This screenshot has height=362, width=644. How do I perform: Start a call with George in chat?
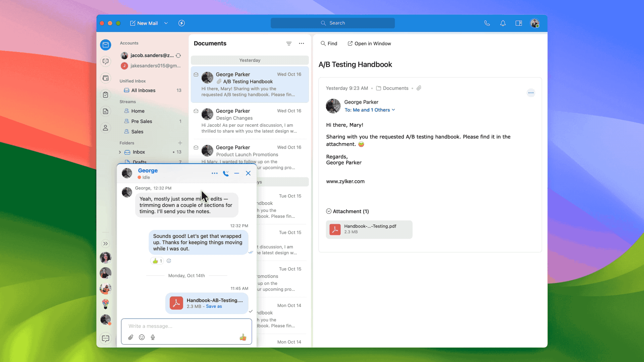pyautogui.click(x=226, y=173)
